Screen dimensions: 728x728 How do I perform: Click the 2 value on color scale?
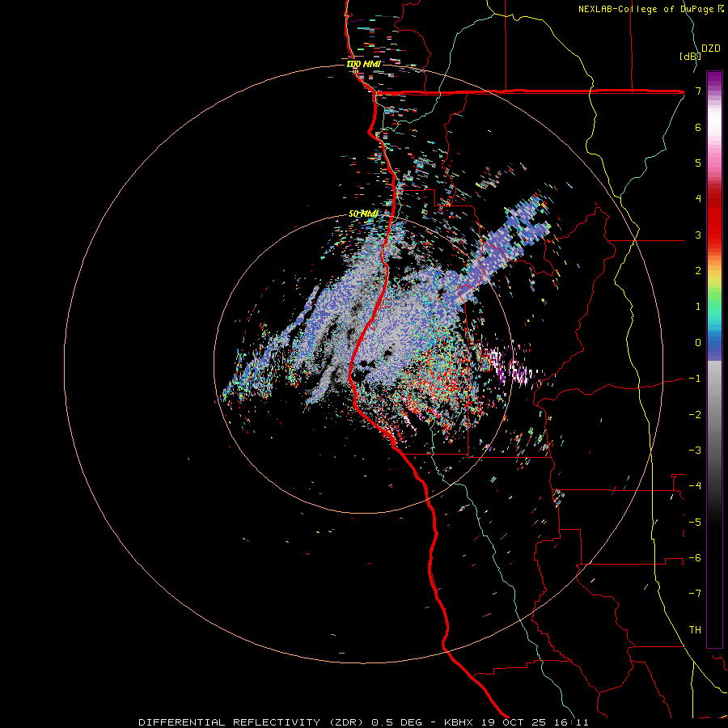[x=698, y=271]
